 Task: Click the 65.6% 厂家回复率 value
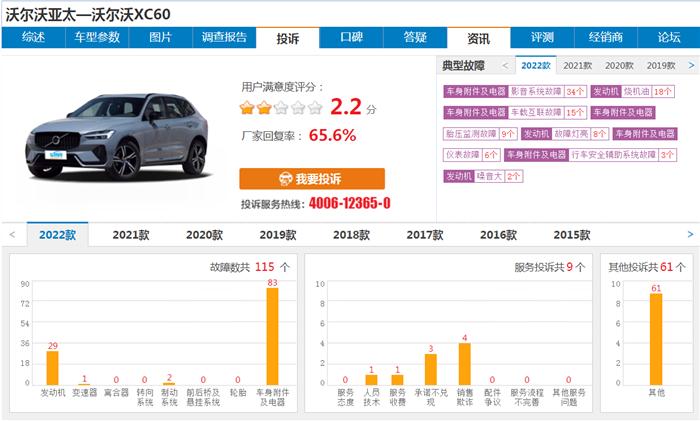pos(333,135)
